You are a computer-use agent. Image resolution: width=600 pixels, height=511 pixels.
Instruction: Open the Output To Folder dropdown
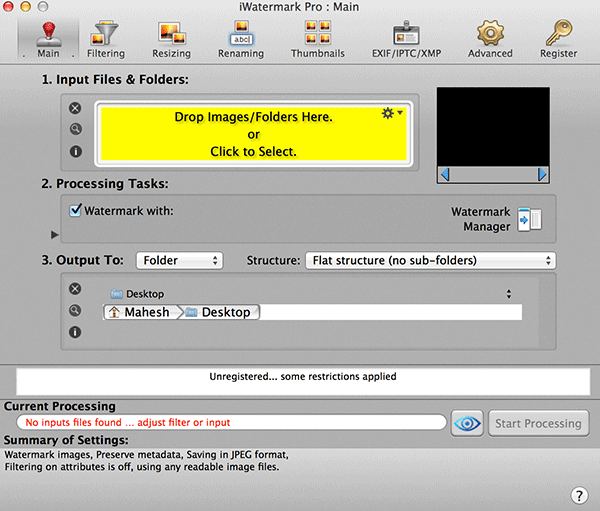179,261
